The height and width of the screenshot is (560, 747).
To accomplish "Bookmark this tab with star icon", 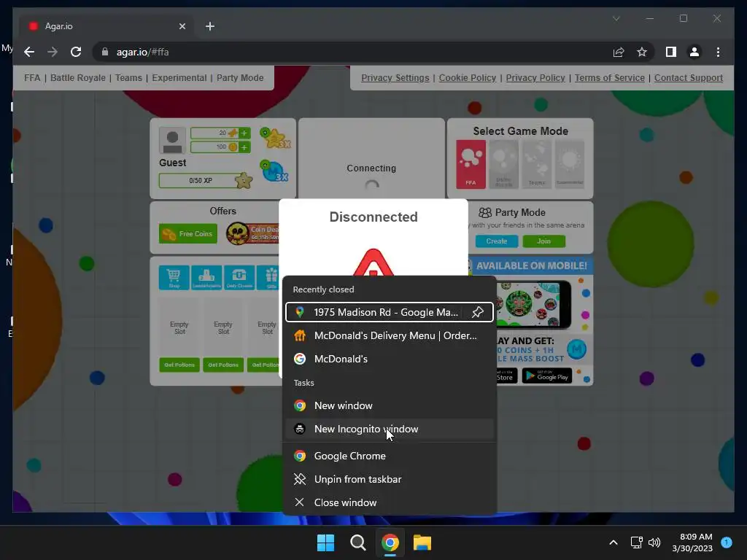I will 642,52.
